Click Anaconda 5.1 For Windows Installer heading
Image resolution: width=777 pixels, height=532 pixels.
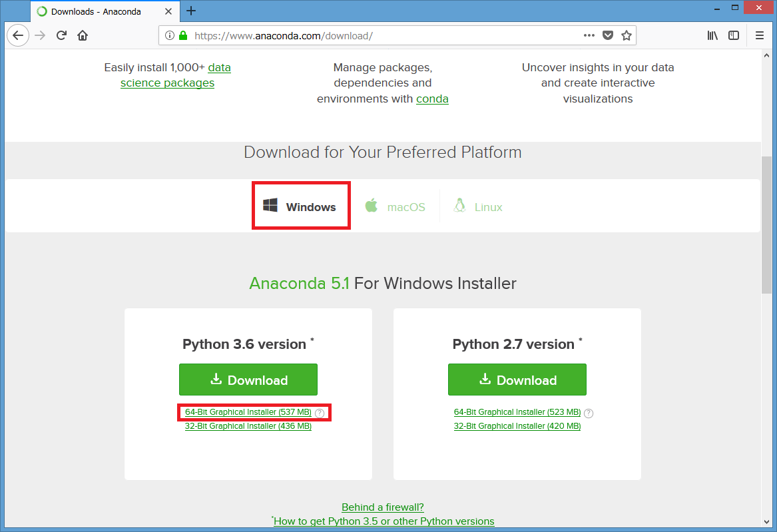(x=383, y=284)
